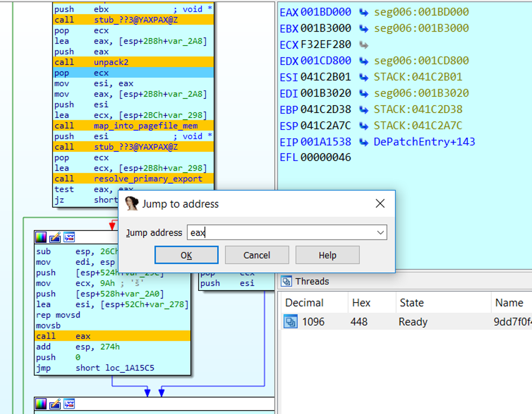The height and width of the screenshot is (414, 532).
Task: Click the greyed ECX register arrow
Action: tap(364, 45)
